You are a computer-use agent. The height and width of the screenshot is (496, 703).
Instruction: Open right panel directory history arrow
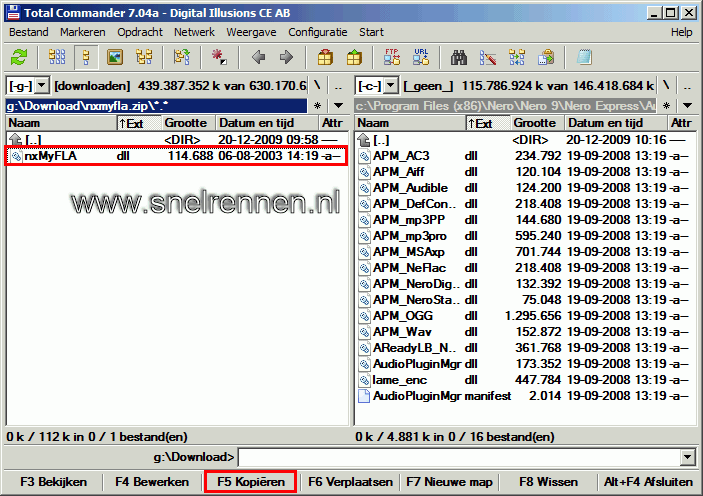[687, 106]
